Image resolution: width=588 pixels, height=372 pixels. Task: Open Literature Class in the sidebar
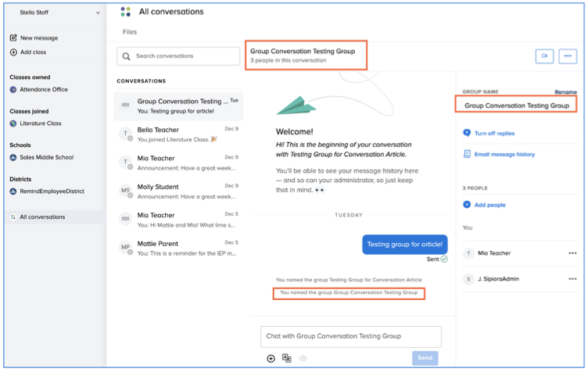pyautogui.click(x=41, y=123)
